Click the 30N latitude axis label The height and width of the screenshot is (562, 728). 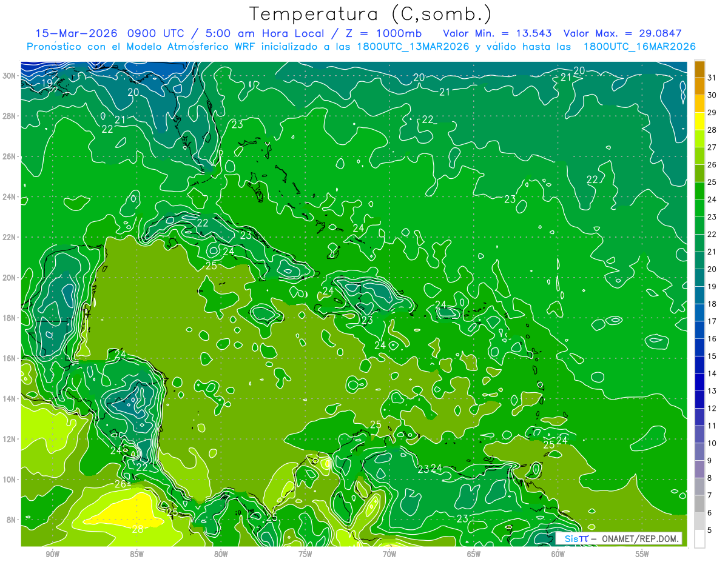(9, 76)
